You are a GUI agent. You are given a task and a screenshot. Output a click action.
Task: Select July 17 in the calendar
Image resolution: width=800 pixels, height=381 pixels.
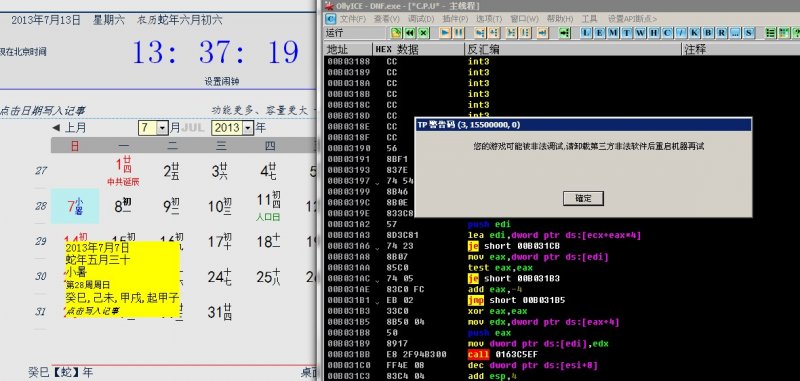pos(220,241)
